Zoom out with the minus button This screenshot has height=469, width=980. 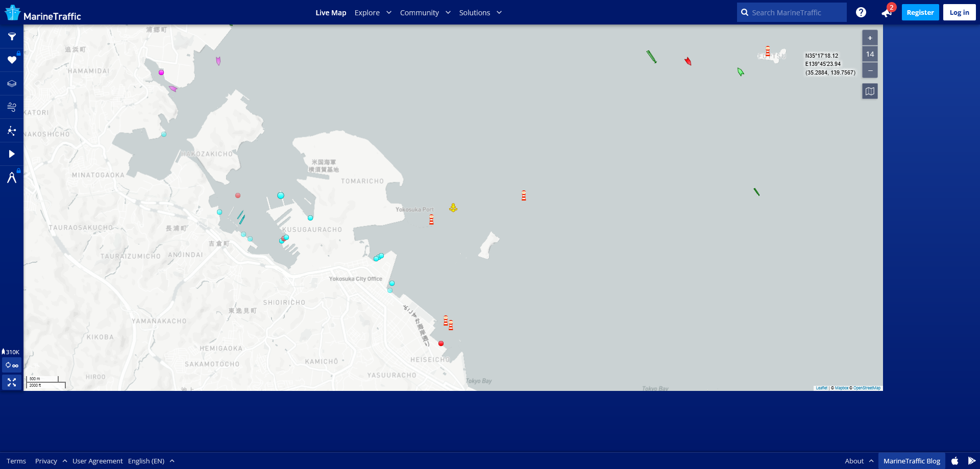pos(870,70)
